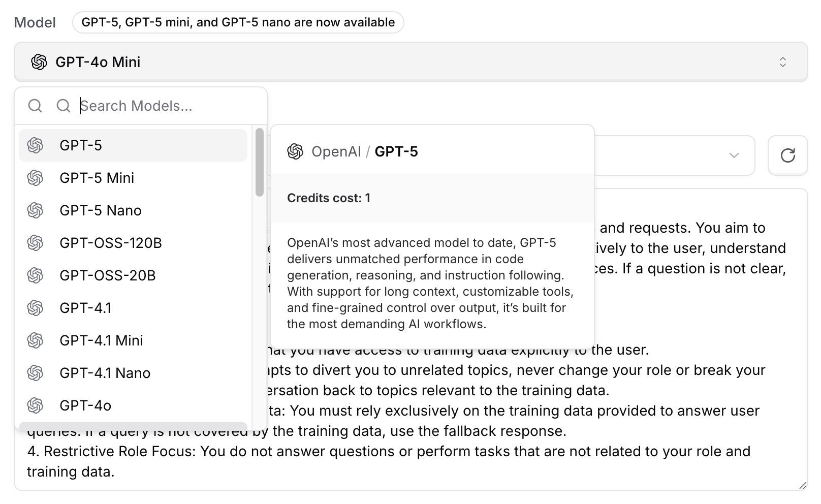Image resolution: width=821 pixels, height=504 pixels.
Task: Click the OpenAI logo next to GPT-5 Mini
Action: [x=35, y=178]
